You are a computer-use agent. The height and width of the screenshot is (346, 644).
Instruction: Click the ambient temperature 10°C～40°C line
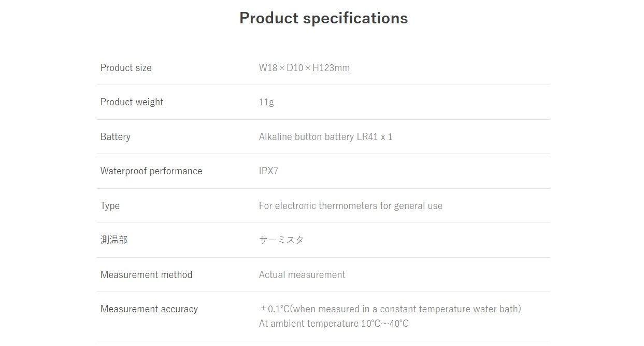334,324
